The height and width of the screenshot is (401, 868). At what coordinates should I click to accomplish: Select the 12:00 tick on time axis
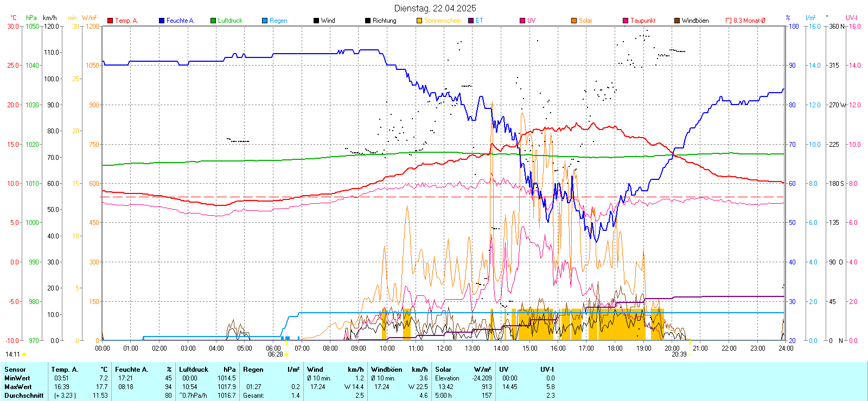[x=444, y=348]
